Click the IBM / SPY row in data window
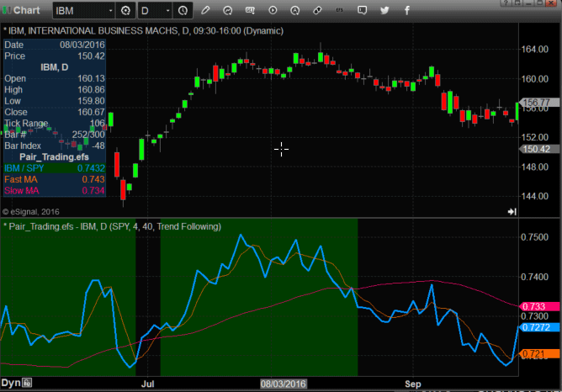This screenshot has height=392, width=562. pos(55,168)
